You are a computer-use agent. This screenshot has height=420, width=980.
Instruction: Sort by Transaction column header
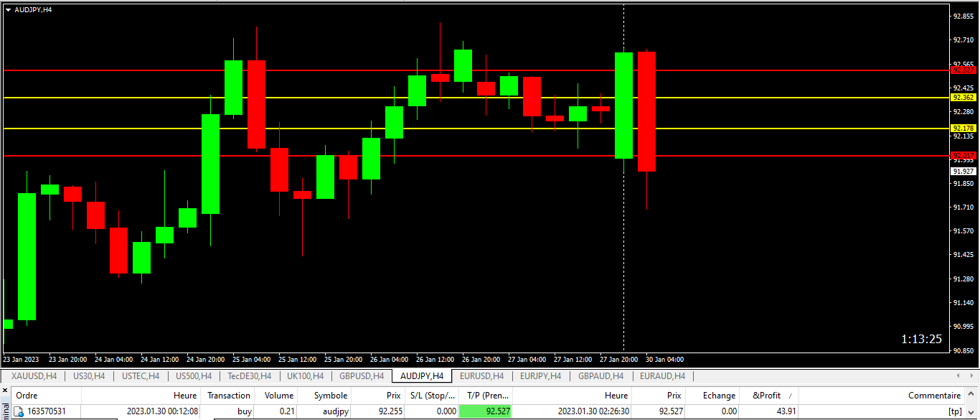pyautogui.click(x=228, y=396)
